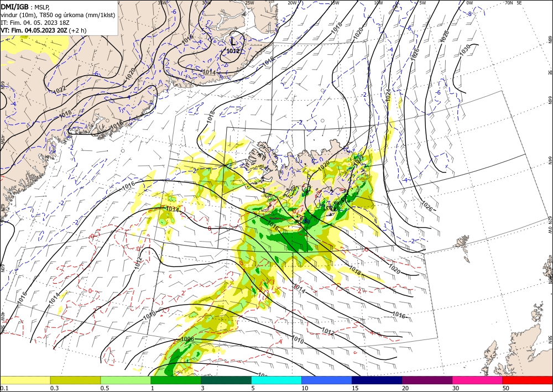The image size is (553, 392).
Task: Click the 30W longitude label
Action: [x=206, y=2]
